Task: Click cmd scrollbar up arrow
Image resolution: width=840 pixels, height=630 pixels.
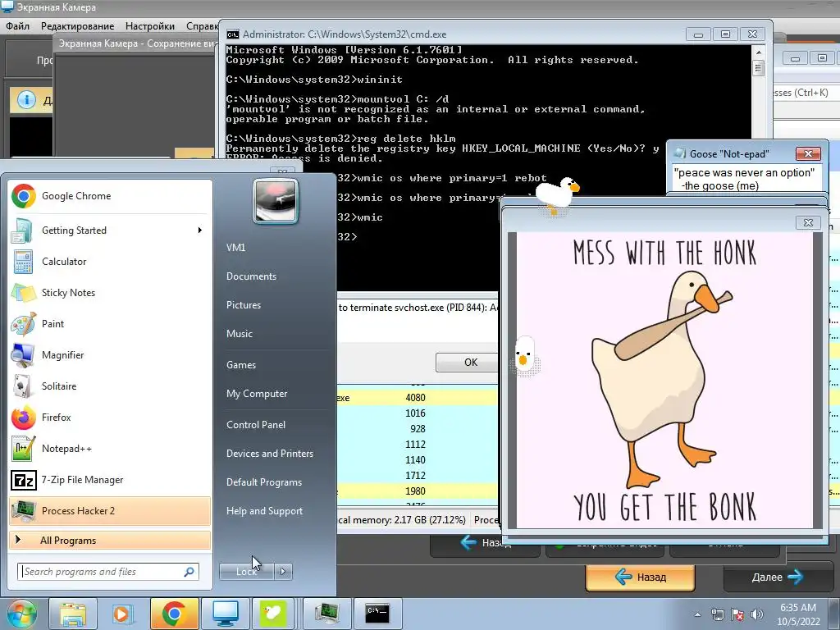Action: (759, 52)
